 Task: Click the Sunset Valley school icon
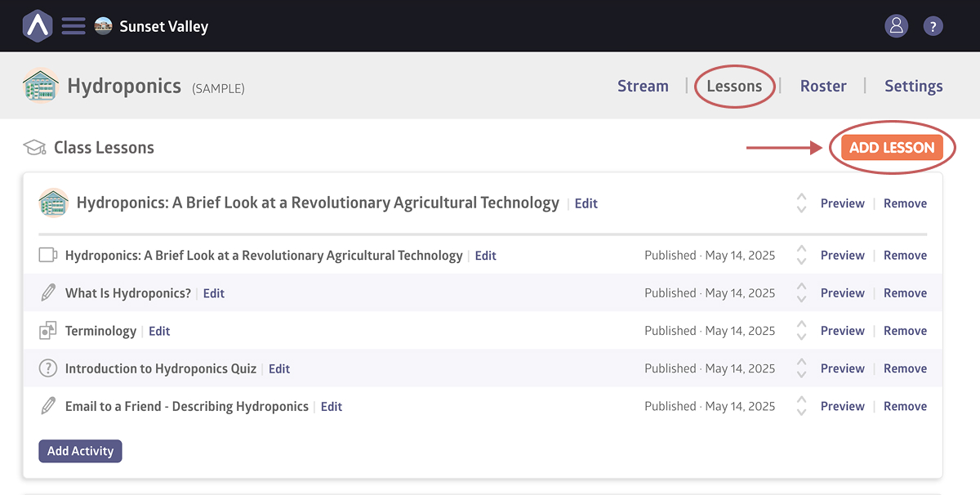[104, 26]
